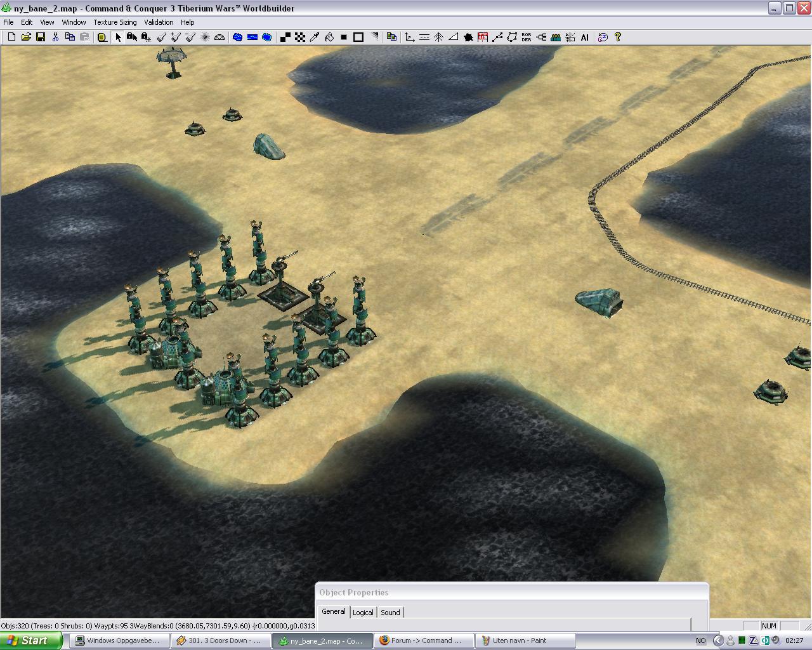Select the pointer arrow tool
The width and height of the screenshot is (812, 650).
[x=118, y=37]
